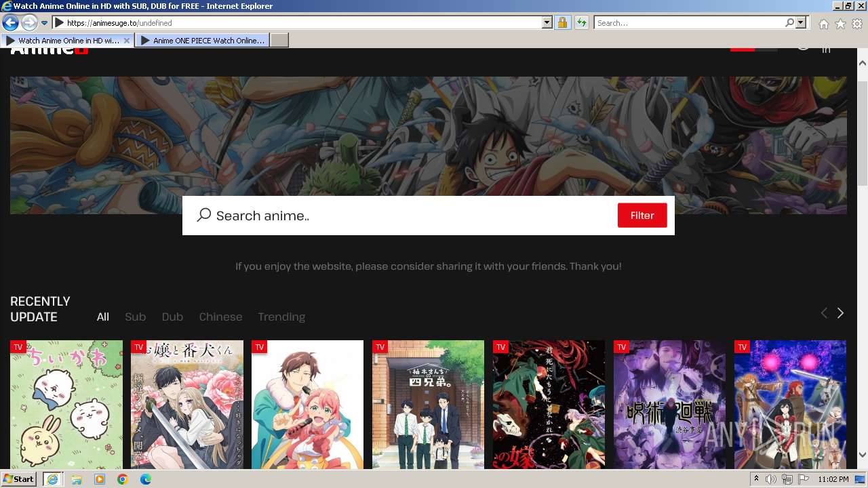Click the 11:02 PM taskbar clock
This screenshot has height=488, width=868.
833,479
